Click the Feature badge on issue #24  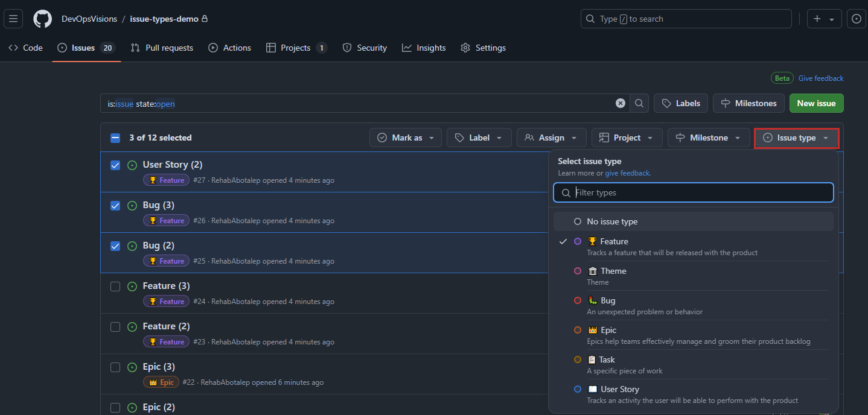tap(166, 302)
